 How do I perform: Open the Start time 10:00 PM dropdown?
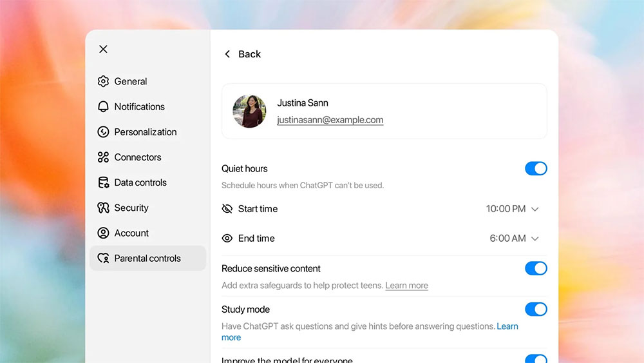512,209
